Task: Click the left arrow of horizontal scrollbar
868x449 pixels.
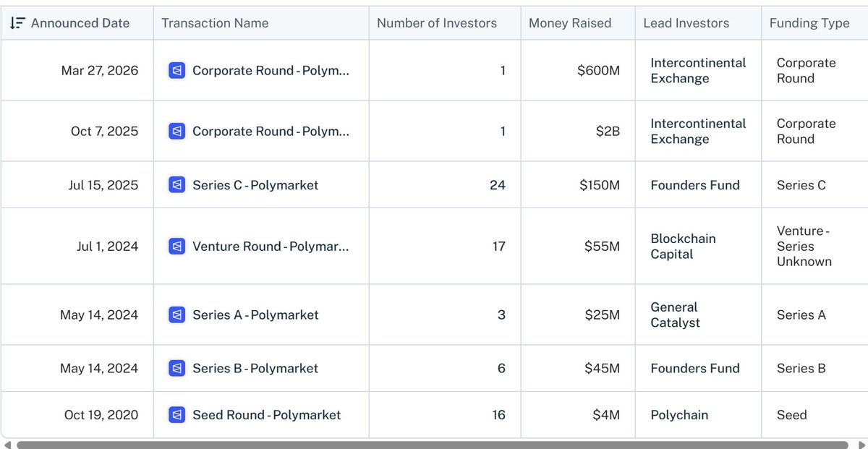Action: [7, 445]
